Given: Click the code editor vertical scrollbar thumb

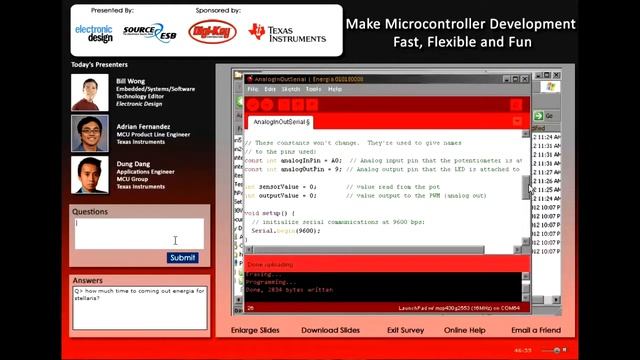Looking at the screenshot, I should pos(526,188).
